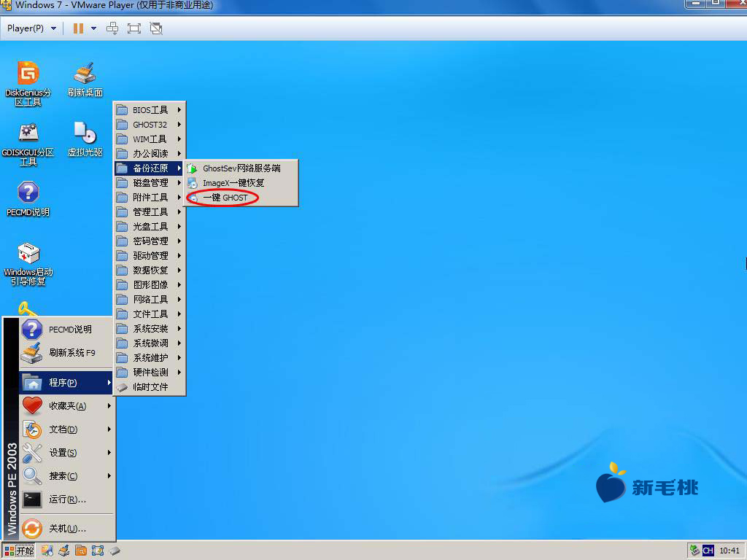Open 数据恢复 folder entry
Screen dimensions: 747x560
point(149,271)
